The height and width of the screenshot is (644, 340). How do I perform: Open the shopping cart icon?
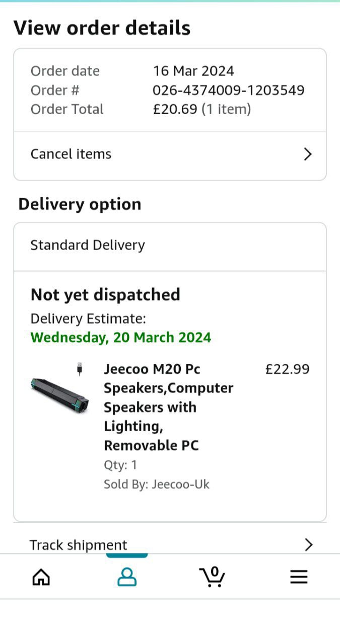[212, 577]
